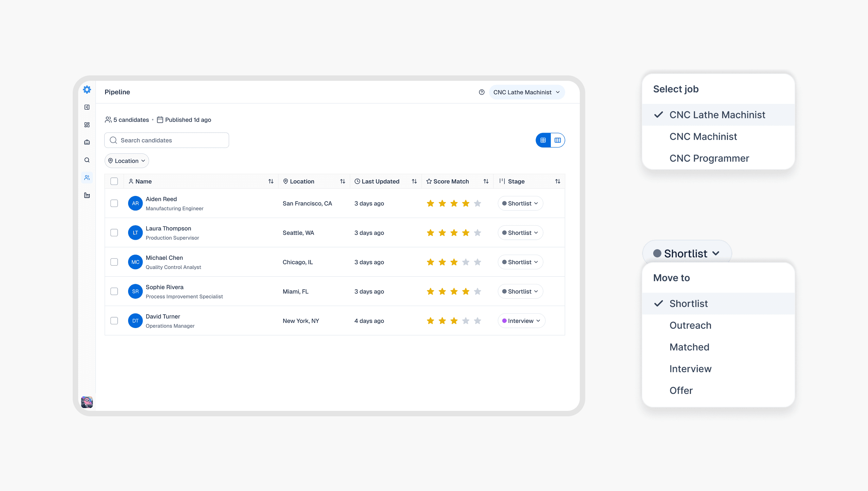Open the briefcase jobs icon in sidebar
Viewport: 868px width, 491px height.
87,142
